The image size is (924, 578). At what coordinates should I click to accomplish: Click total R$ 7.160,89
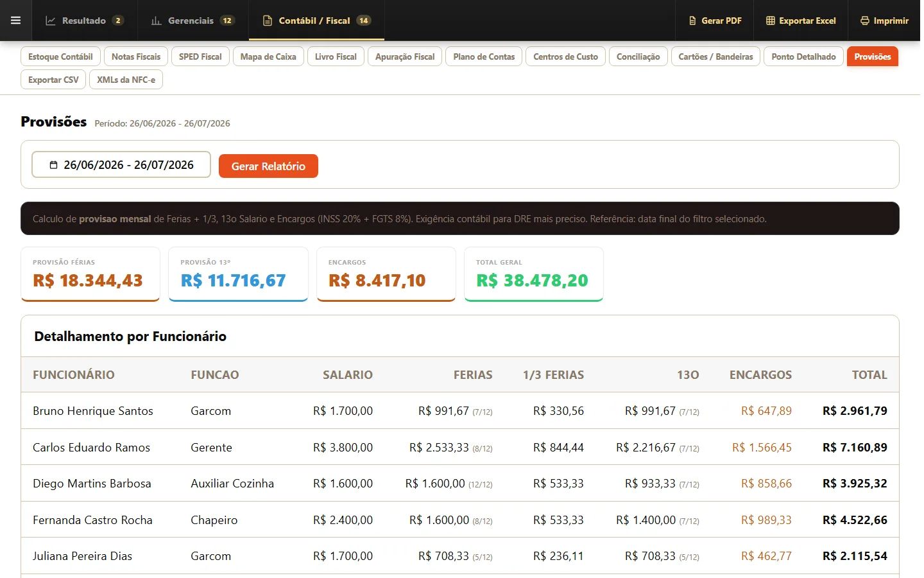point(855,448)
